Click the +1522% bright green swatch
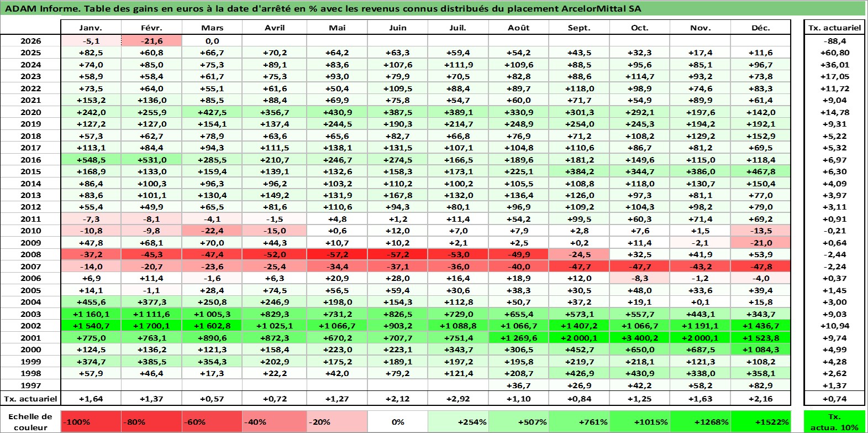868x433 pixels. (x=761, y=421)
